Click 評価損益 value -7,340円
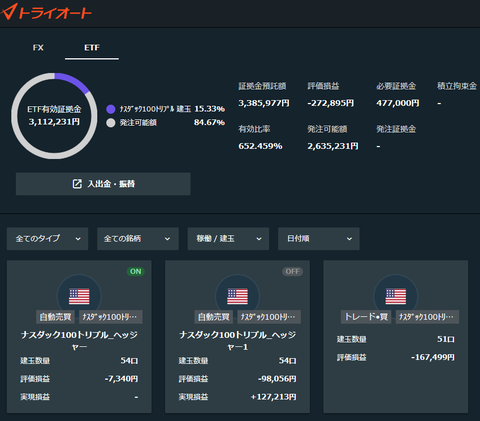480x421 pixels. pyautogui.click(x=121, y=379)
